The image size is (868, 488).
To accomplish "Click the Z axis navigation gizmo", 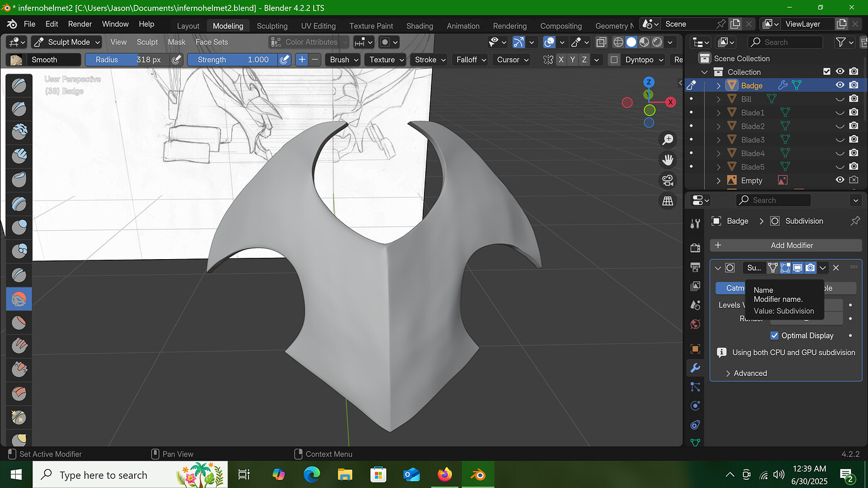I will click(x=649, y=82).
